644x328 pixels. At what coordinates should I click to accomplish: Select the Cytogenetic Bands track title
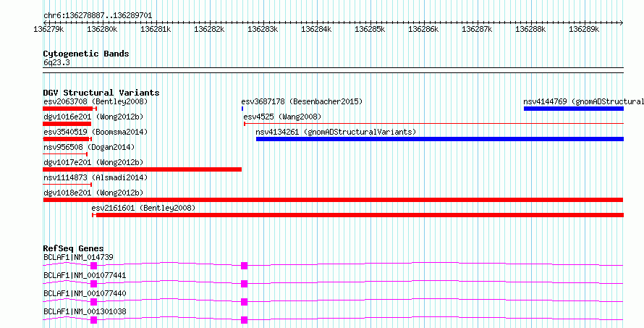coord(86,54)
